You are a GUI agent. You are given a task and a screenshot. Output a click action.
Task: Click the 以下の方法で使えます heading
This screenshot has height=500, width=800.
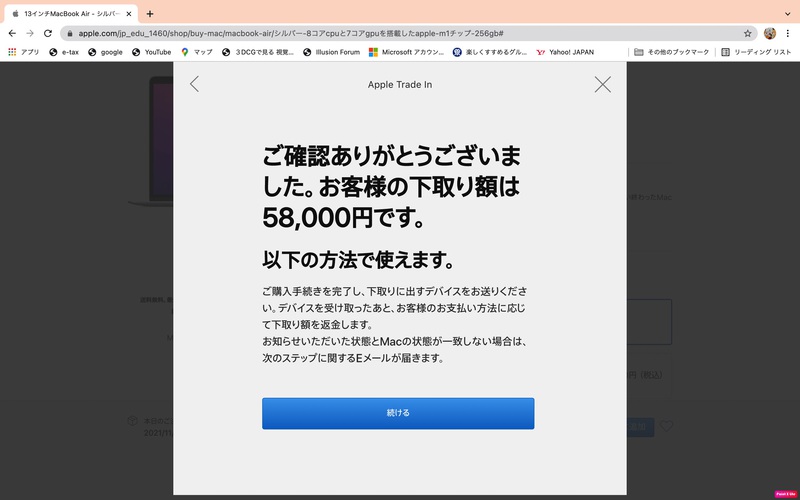[x=358, y=260]
